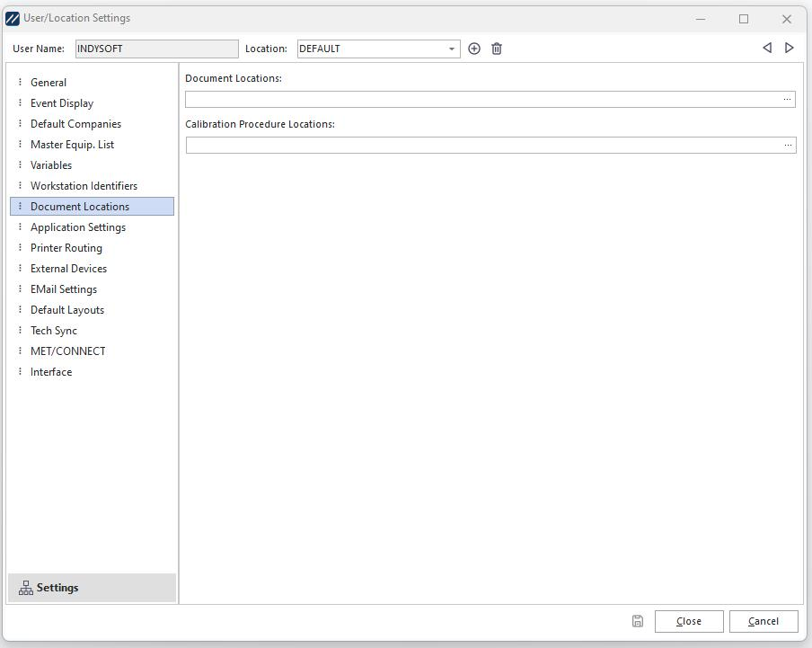Viewport: 812px width, 648px height.
Task: Delete location using trash icon
Action: [496, 49]
